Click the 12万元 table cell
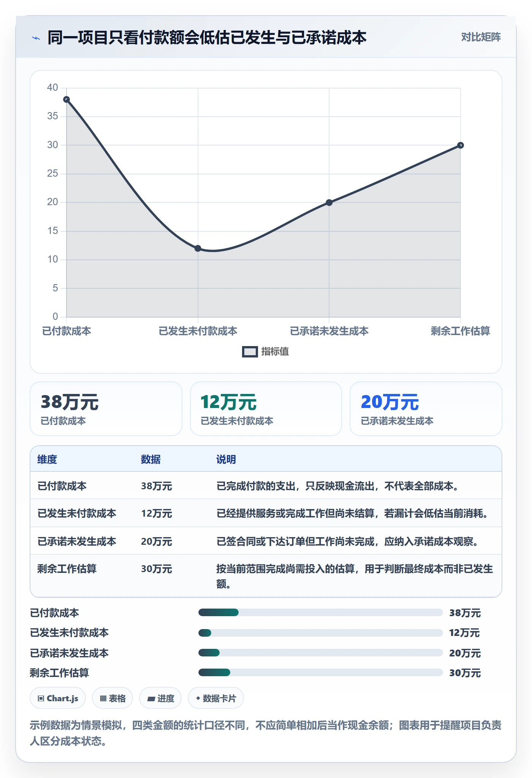Screen dimensions: 532x778 click(x=157, y=514)
